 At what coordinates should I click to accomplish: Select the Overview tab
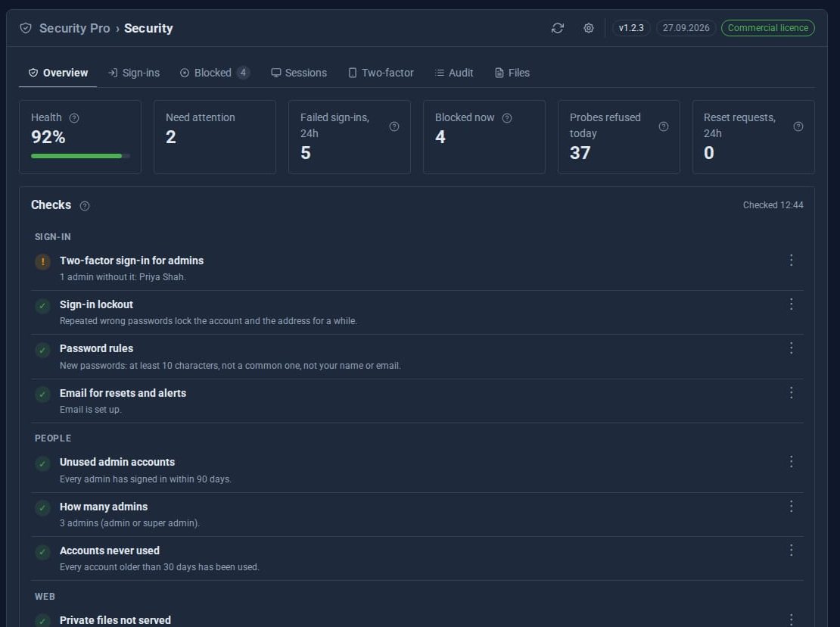pyautogui.click(x=58, y=73)
